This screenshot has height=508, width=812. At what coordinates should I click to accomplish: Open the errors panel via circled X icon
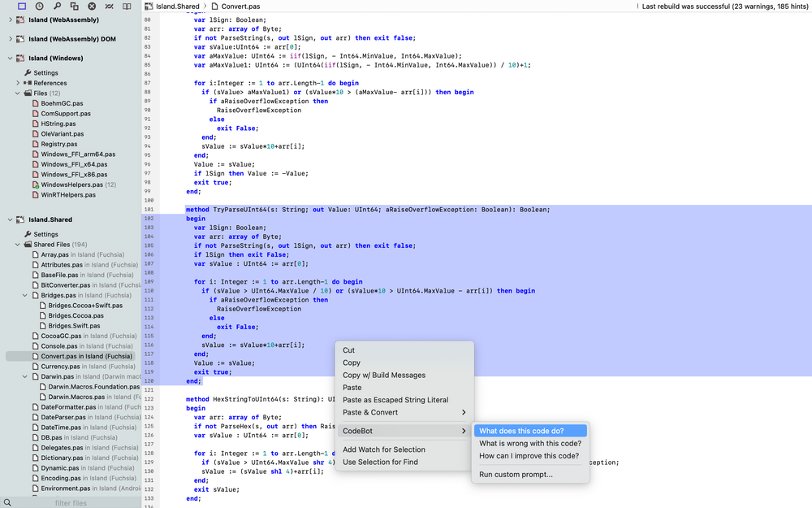[x=92, y=6]
